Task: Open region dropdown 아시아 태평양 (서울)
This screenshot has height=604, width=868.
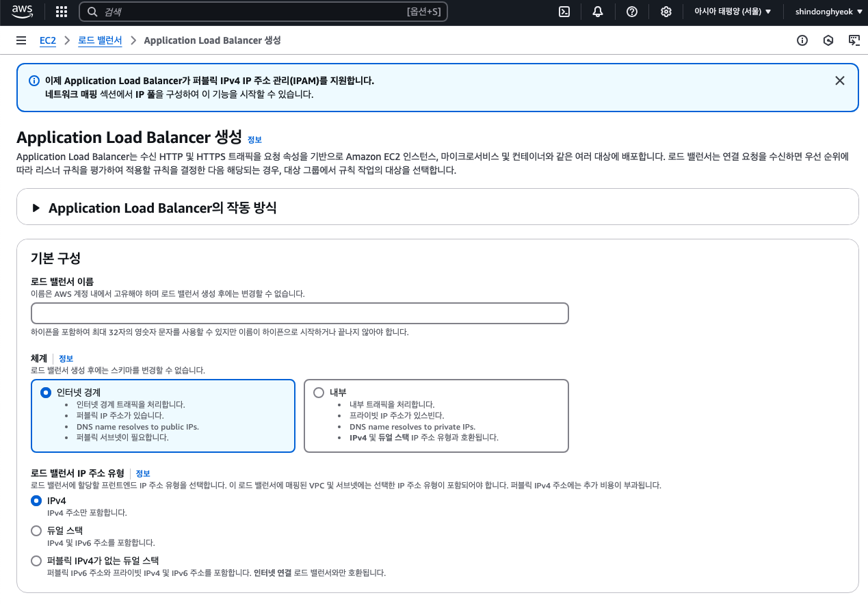Action: (732, 12)
